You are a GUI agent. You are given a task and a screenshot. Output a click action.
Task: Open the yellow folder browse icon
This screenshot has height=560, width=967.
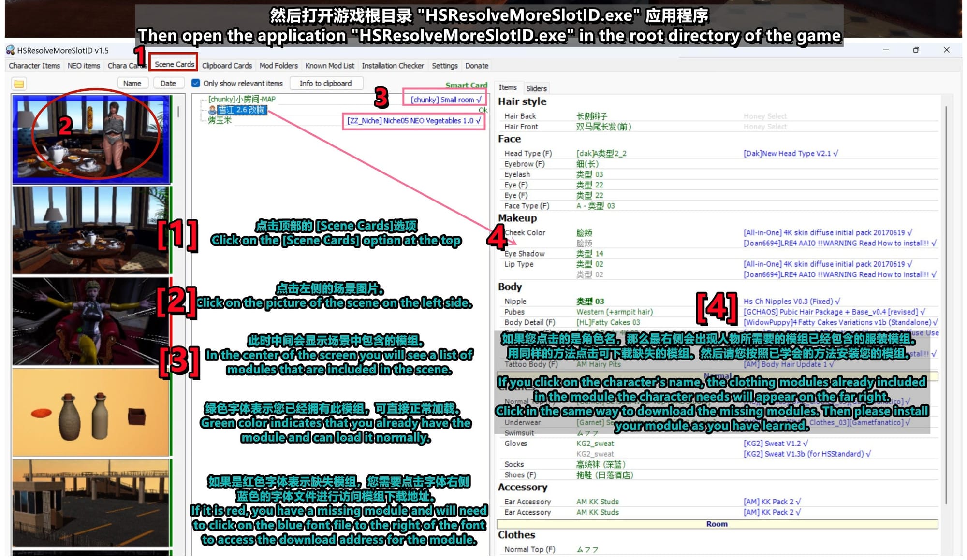tap(19, 84)
